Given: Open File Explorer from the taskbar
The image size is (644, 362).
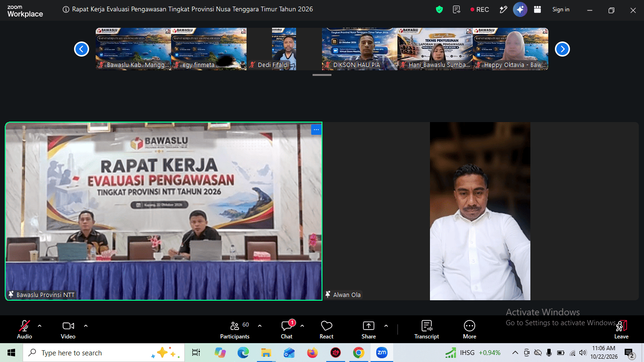Looking at the screenshot, I should tap(266, 353).
